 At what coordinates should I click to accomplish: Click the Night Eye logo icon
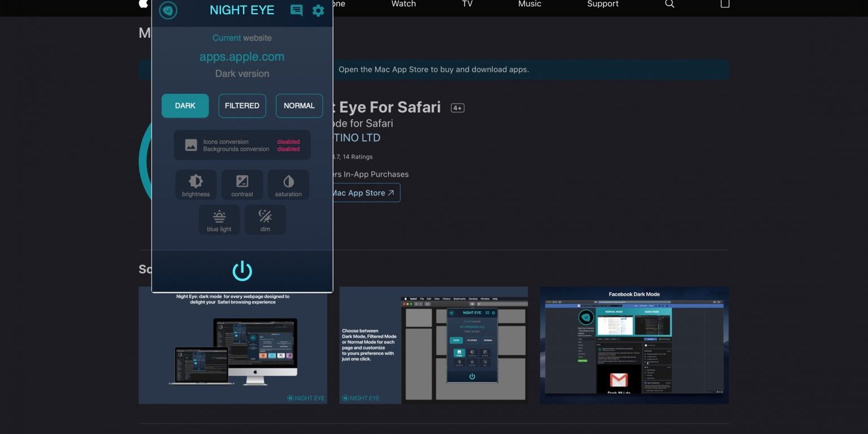[168, 10]
